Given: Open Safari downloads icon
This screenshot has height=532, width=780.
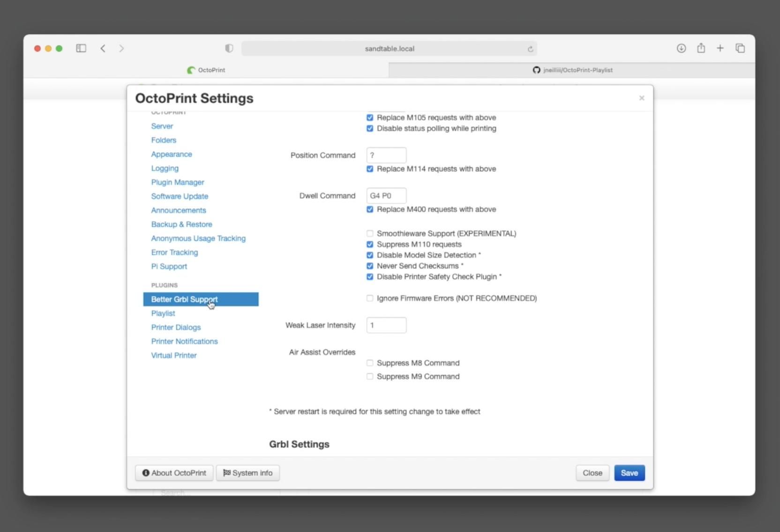Looking at the screenshot, I should [x=681, y=48].
